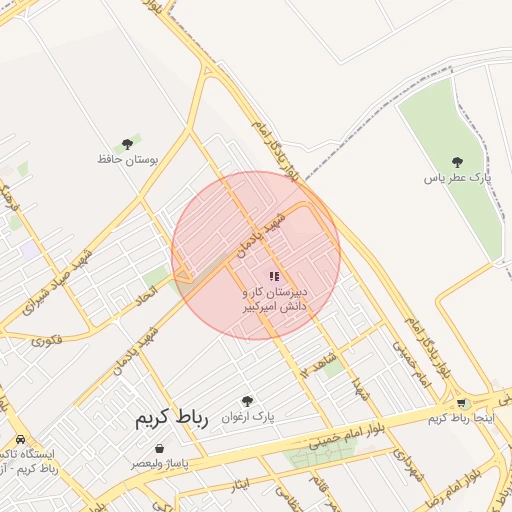512x512 pixels.
Task: Click the بلوار امام خمینی road label
Action: pyautogui.click(x=347, y=436)
